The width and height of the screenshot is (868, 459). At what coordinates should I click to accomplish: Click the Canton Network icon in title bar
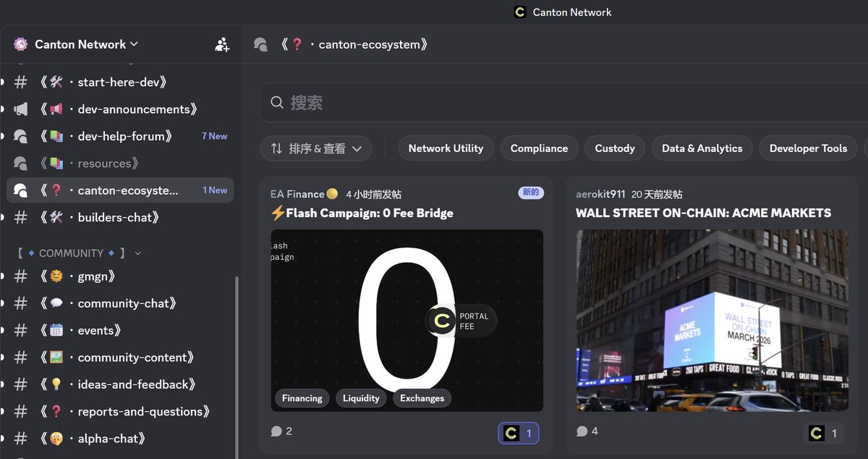pos(519,12)
